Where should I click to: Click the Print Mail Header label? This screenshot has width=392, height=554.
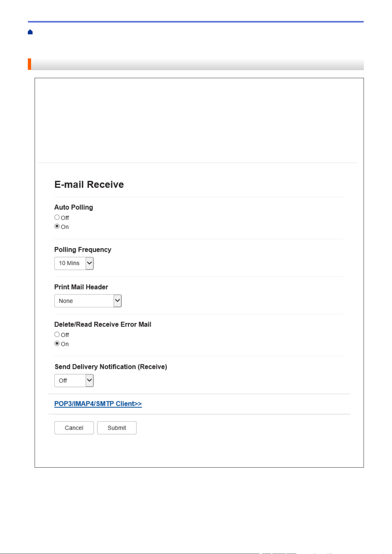click(81, 287)
